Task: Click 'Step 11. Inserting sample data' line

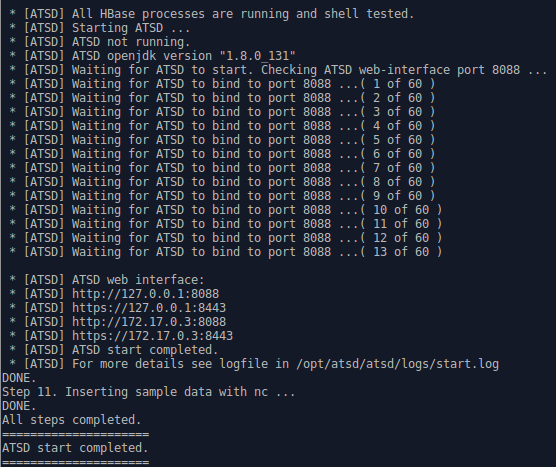Action: click(x=149, y=392)
